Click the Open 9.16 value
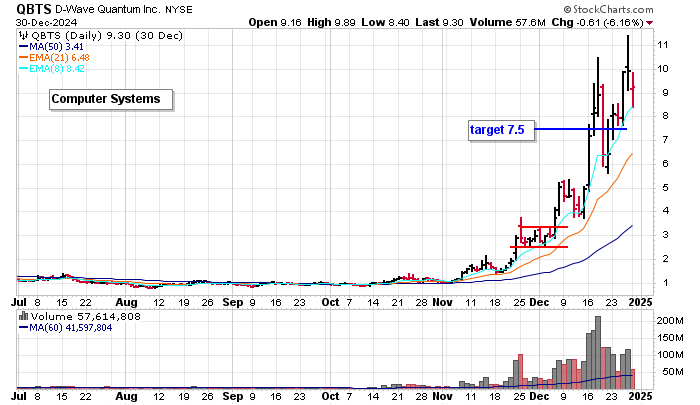700x405 pixels. click(x=275, y=22)
